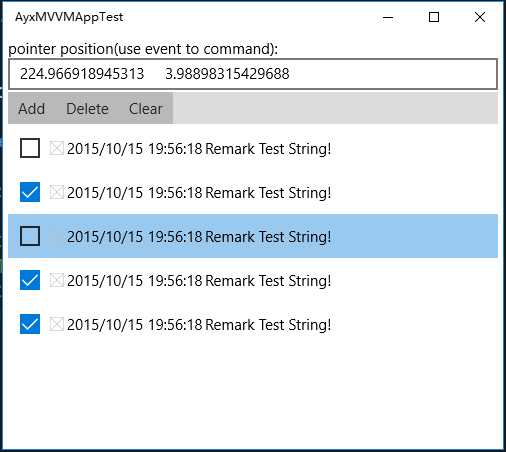506x452 pixels.
Task: Focus the pointer position text box
Action: click(253, 74)
